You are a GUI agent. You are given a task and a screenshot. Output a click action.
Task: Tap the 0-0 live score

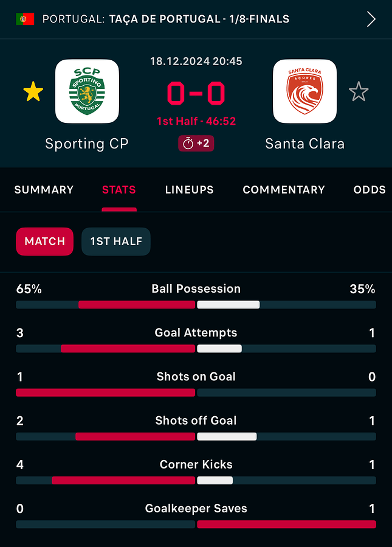coord(196,93)
